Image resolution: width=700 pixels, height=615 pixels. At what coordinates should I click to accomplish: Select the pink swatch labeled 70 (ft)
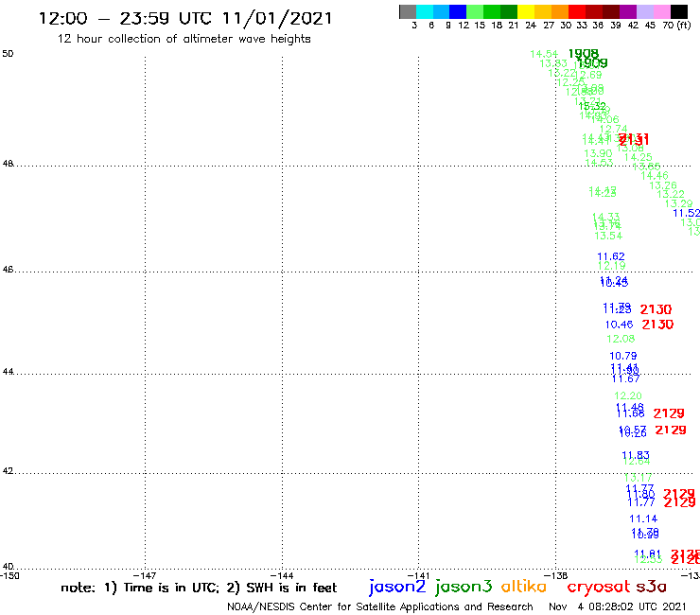(661, 11)
